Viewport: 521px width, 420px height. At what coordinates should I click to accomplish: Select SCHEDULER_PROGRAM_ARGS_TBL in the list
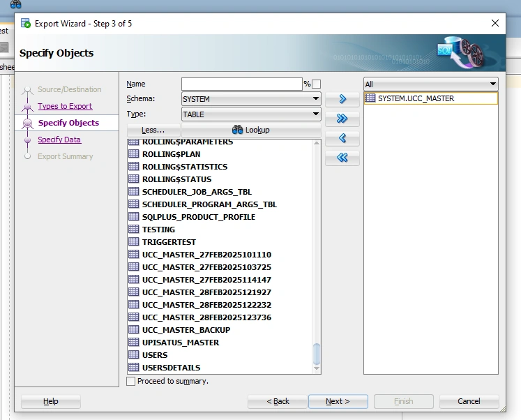coord(209,204)
